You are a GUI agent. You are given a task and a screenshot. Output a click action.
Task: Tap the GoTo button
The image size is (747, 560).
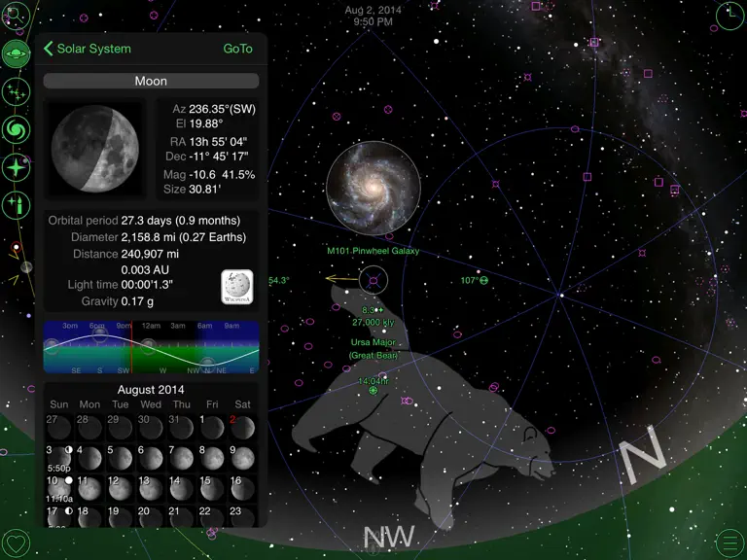[x=237, y=49]
